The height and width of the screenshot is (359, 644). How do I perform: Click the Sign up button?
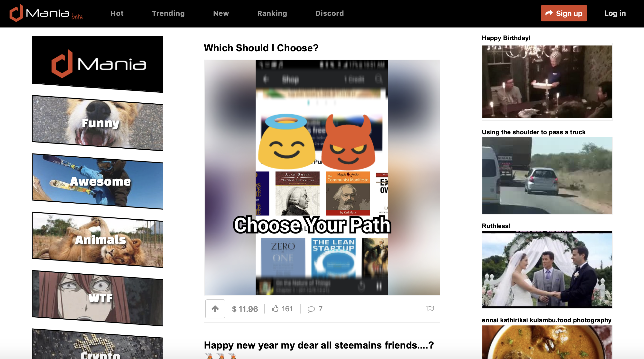[x=564, y=13]
